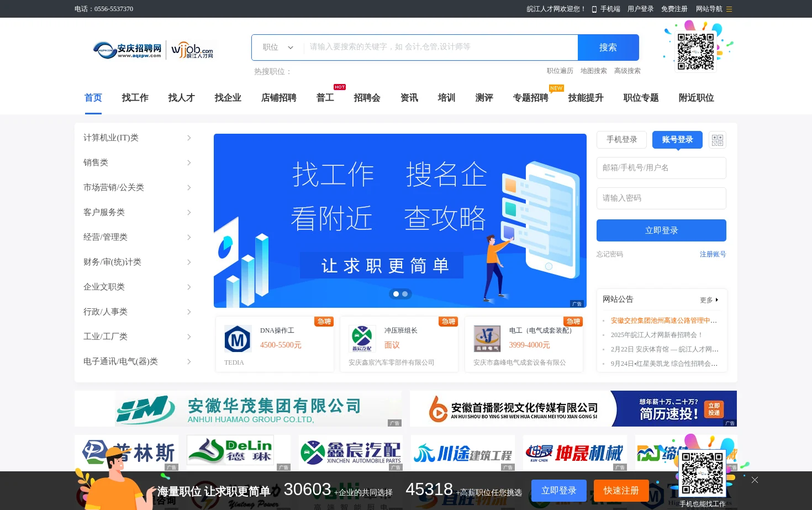812x510 pixels.
Task: Open the 普工 nav item
Action: [x=325, y=98]
